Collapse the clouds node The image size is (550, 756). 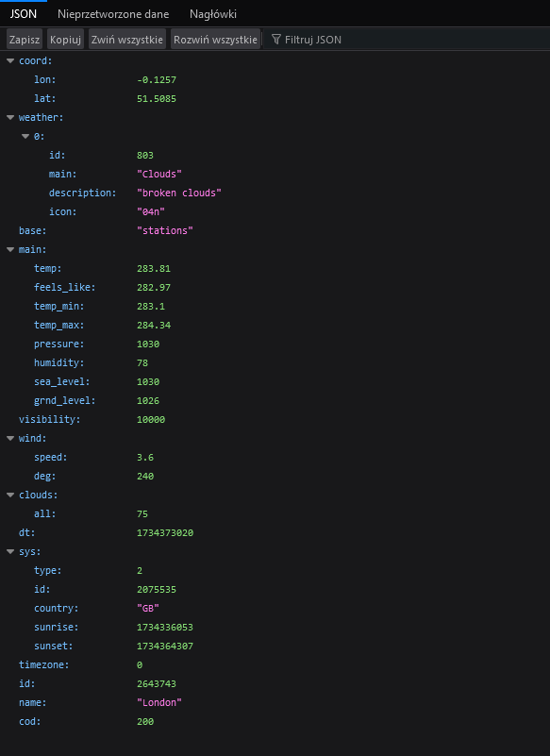click(x=10, y=495)
